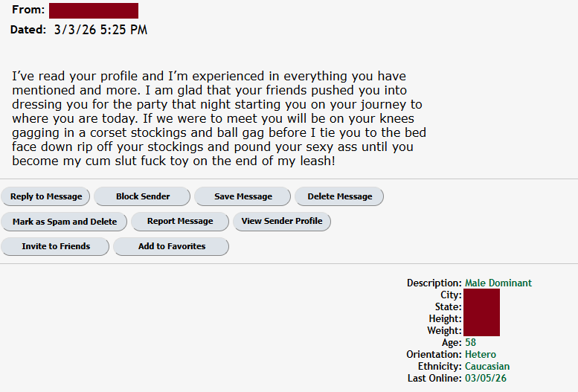
Task: Add the sender with Add to Favorites
Action: [172, 246]
